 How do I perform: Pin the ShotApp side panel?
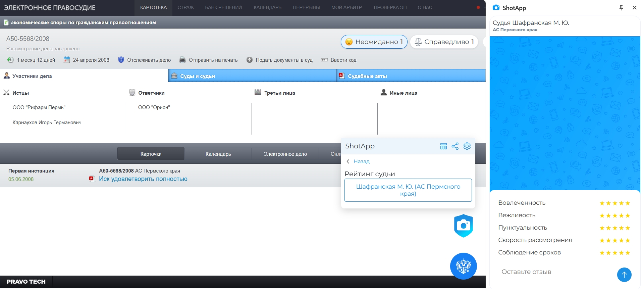[621, 8]
